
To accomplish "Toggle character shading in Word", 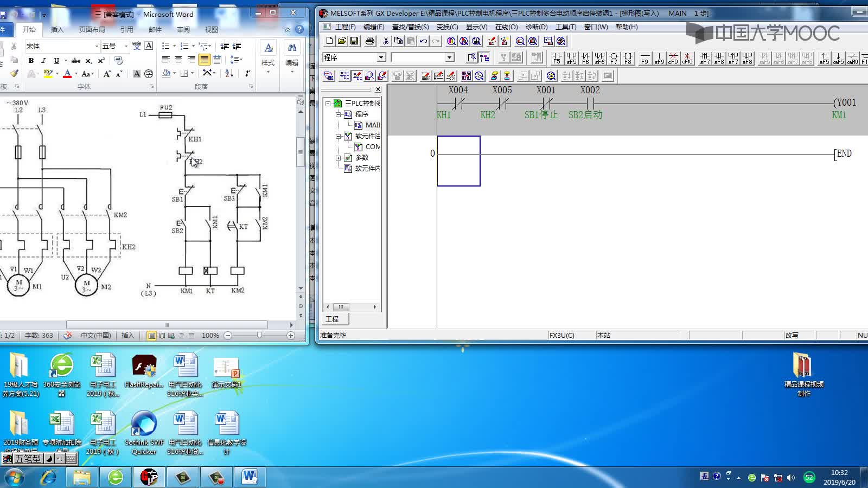I will pos(137,74).
